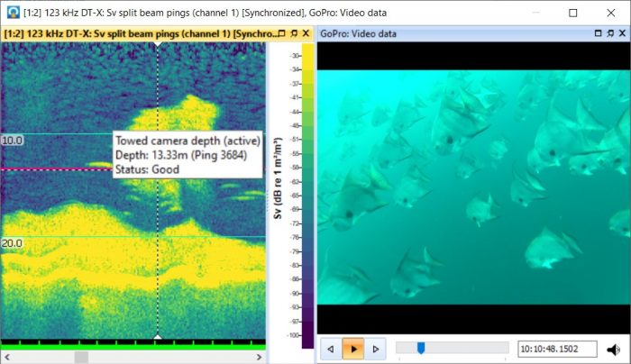Close the Sv split beam echogram panel
Screen dimensions: 631x364
tap(306, 33)
